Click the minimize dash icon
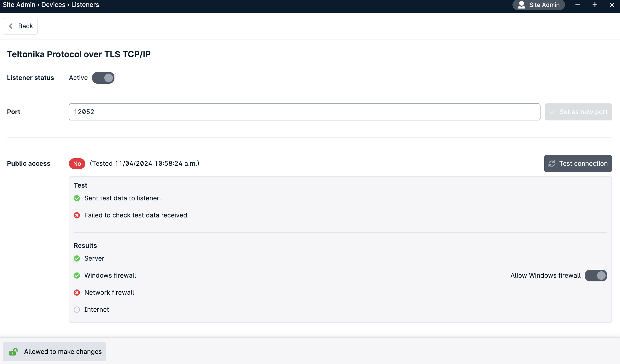This screenshot has width=620, height=364. 578,5
